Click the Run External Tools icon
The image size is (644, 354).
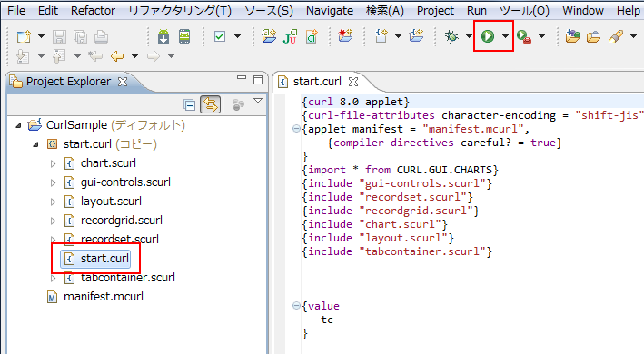(524, 37)
